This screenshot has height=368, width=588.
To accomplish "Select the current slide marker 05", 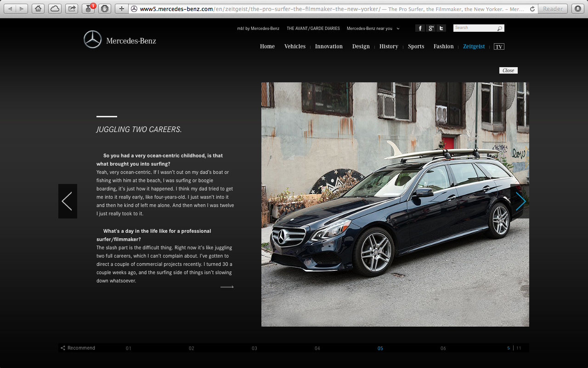I will coord(380,348).
